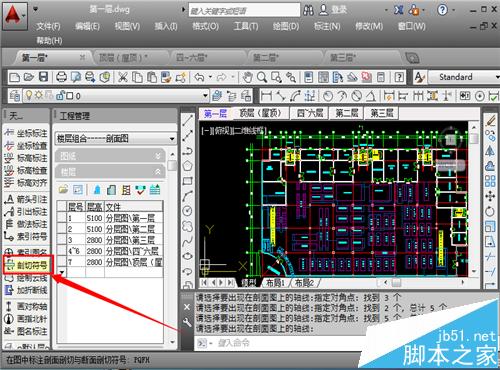Image resolution: width=500 pixels, height=370 pixels.
Task: Close the command line with the X button
Action: [x=187, y=307]
